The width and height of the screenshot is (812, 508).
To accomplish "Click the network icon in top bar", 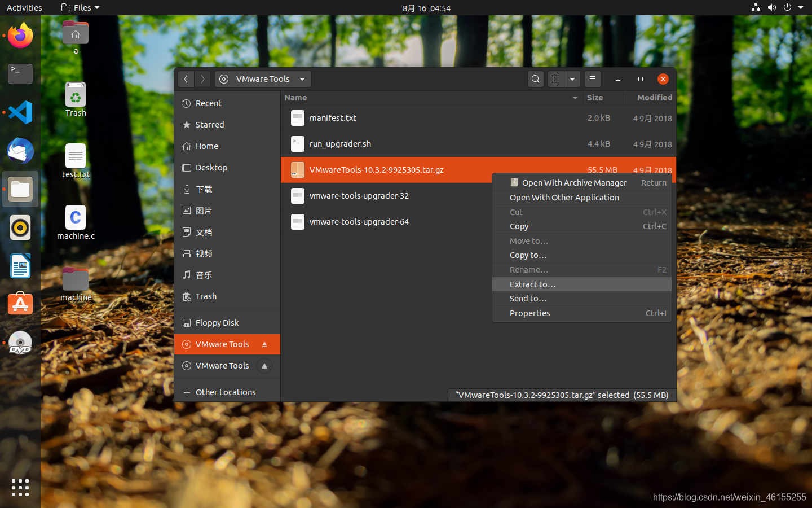I will click(x=756, y=7).
